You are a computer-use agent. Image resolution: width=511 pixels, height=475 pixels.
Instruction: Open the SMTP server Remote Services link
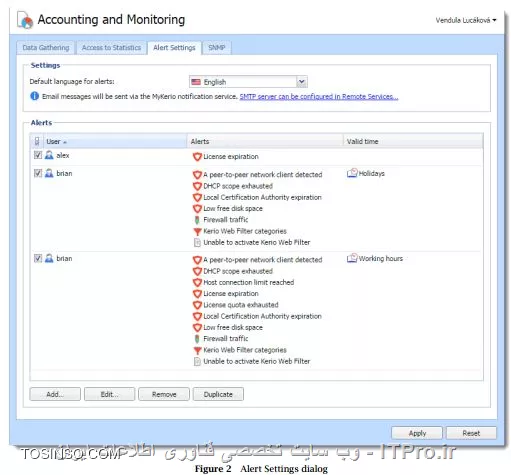[x=319, y=97]
